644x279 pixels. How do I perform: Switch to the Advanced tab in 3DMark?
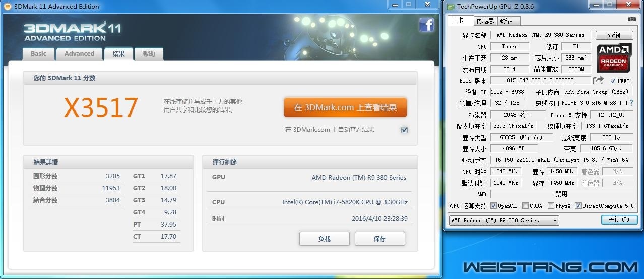pyautogui.click(x=79, y=53)
